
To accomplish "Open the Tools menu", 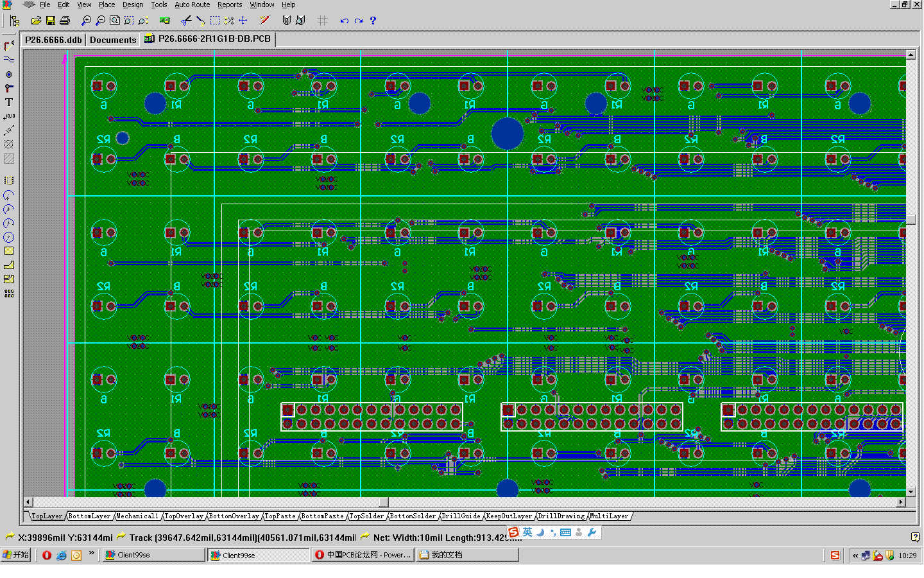I will click(159, 4).
